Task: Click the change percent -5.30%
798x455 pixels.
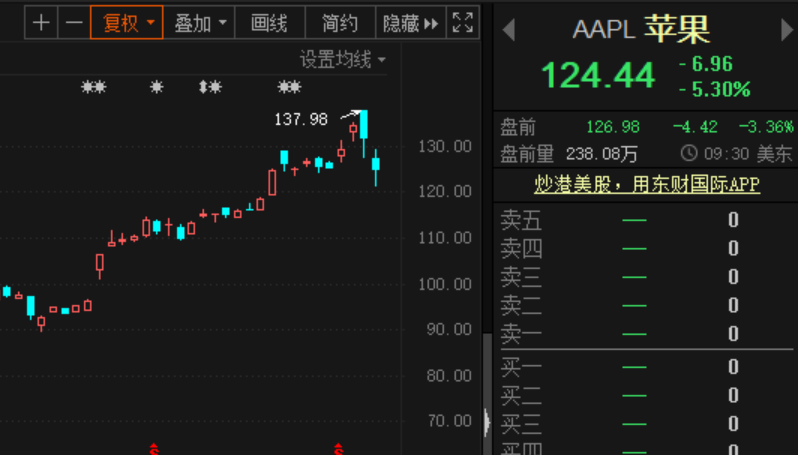Action: click(715, 90)
